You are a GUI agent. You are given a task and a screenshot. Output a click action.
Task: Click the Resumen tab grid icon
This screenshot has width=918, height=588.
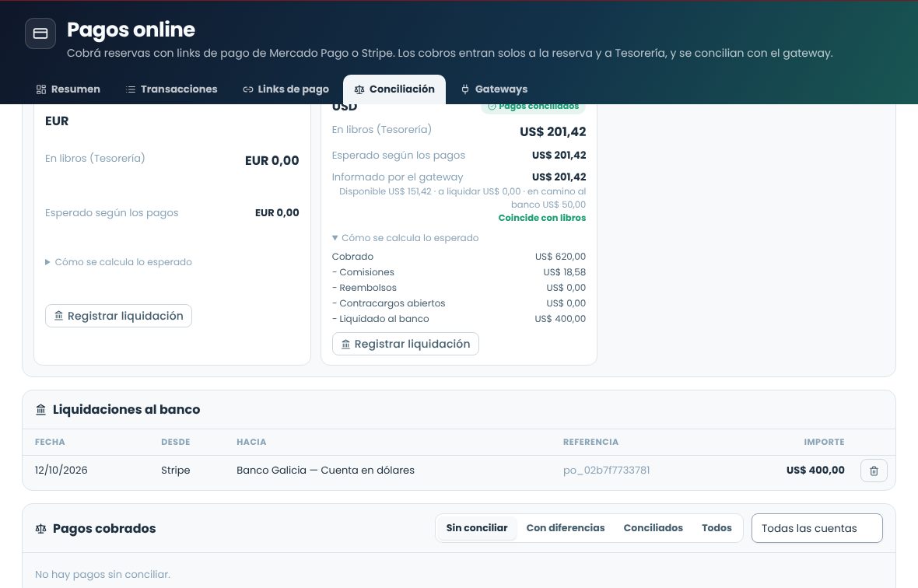coord(41,89)
